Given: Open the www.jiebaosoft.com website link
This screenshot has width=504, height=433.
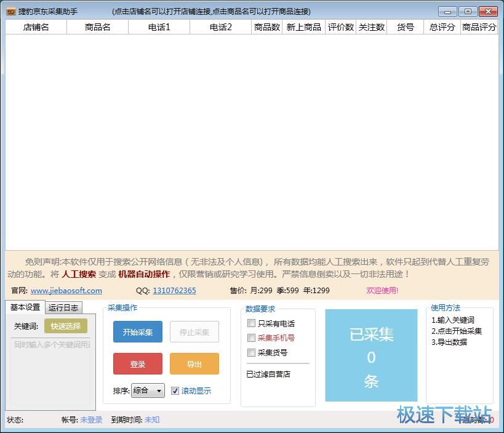Looking at the screenshot, I should click(66, 291).
